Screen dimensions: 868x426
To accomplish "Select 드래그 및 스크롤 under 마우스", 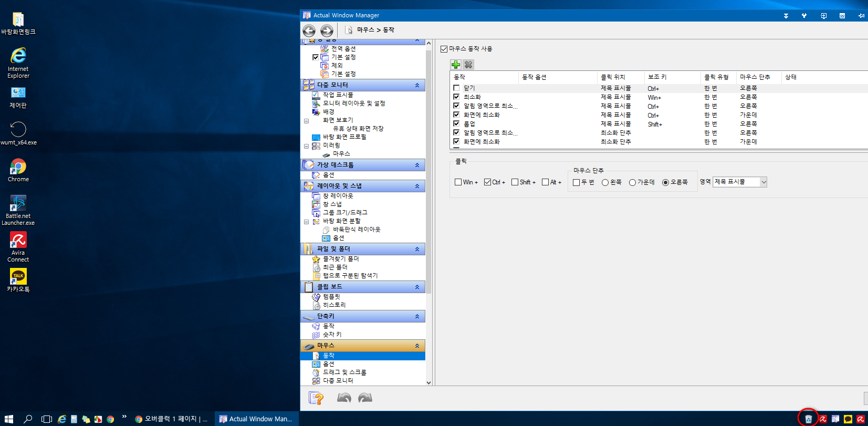I will pyautogui.click(x=344, y=372).
